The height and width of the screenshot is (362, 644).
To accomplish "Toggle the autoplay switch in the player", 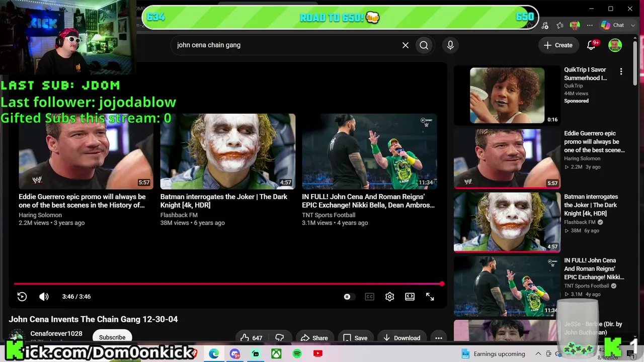I will [349, 297].
